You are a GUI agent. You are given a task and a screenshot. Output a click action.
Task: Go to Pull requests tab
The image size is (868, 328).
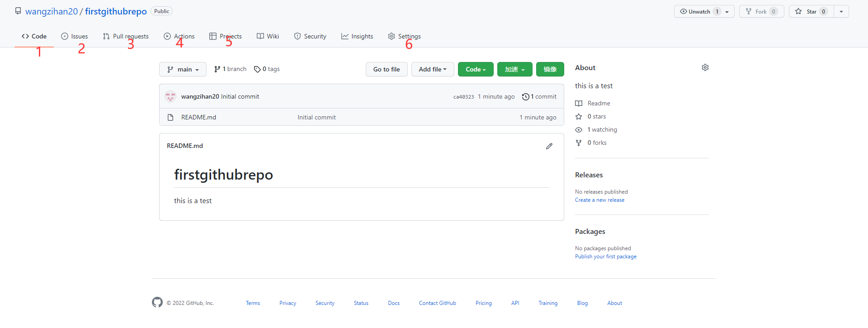tap(126, 36)
